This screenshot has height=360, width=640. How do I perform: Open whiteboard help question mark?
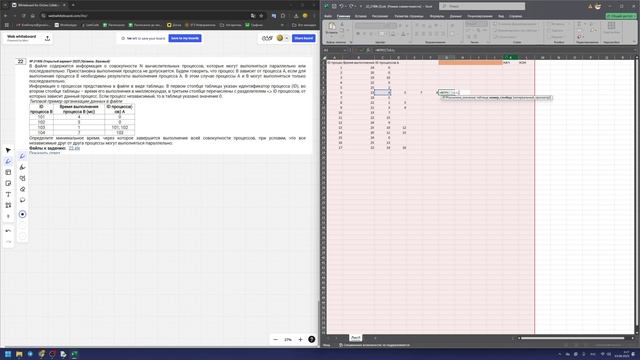(x=311, y=340)
